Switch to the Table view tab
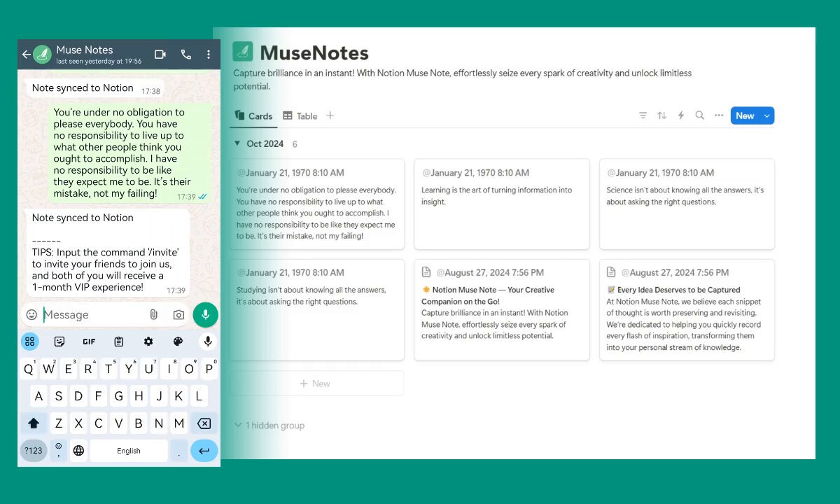Screen dimensions: 840x504 (300, 116)
